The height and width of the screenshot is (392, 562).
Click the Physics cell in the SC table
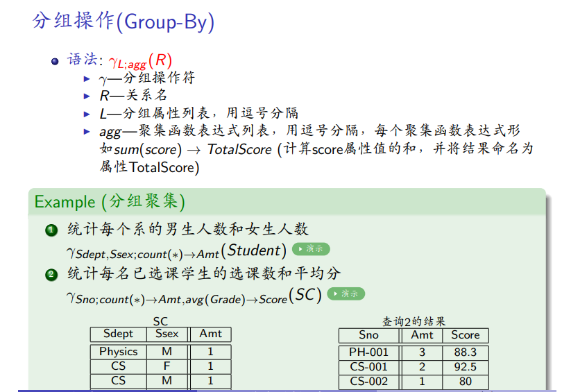118,352
